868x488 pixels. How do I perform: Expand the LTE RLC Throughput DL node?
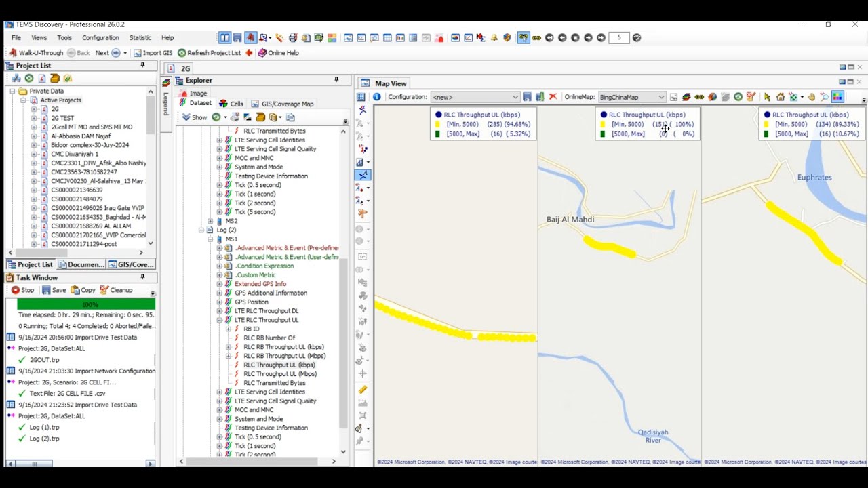click(219, 311)
